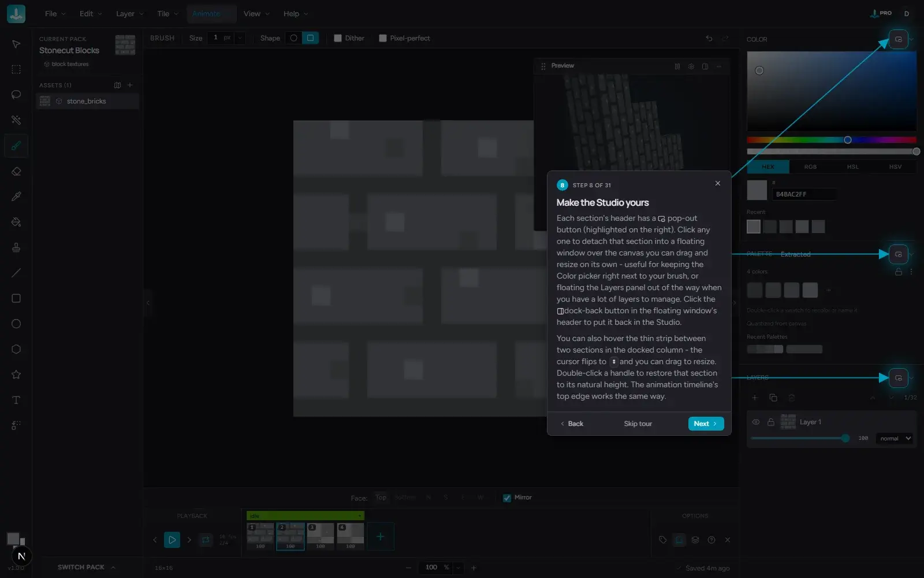Duplicate the current layer

[x=773, y=398]
